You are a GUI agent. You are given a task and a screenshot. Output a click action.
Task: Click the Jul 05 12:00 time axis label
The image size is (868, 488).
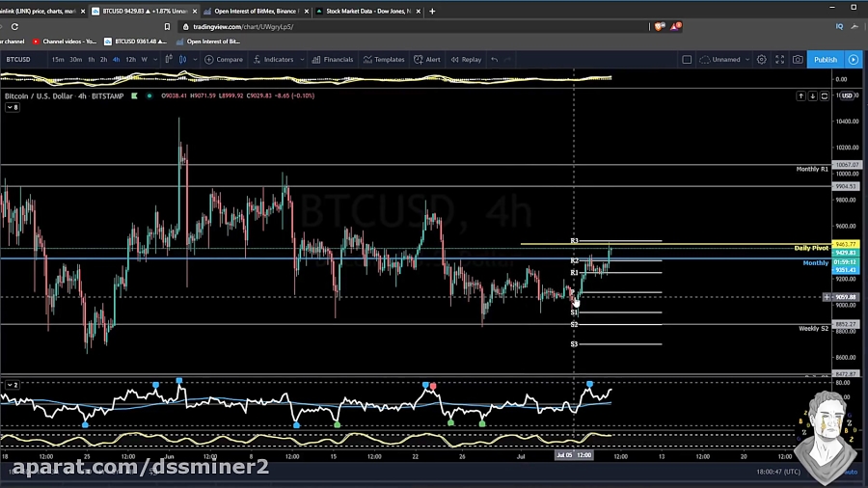(574, 455)
